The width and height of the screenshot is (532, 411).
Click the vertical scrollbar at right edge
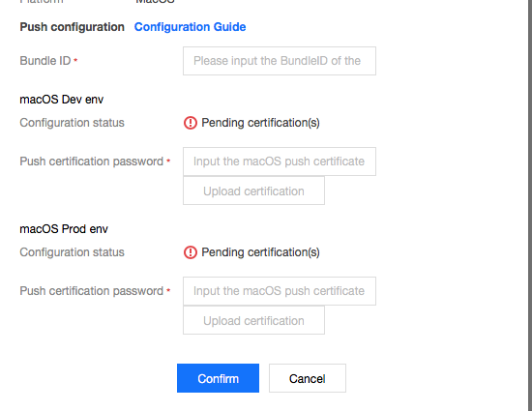[529, 203]
